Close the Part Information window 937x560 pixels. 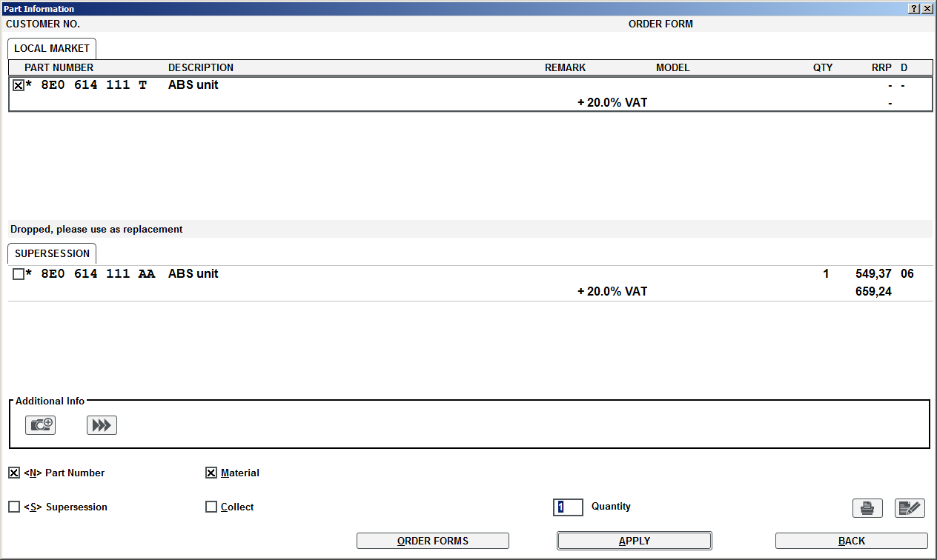tap(927, 8)
